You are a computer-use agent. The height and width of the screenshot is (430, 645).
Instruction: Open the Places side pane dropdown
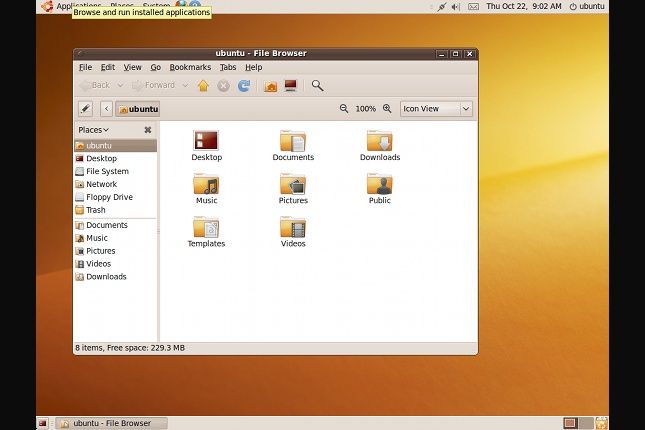coord(93,130)
